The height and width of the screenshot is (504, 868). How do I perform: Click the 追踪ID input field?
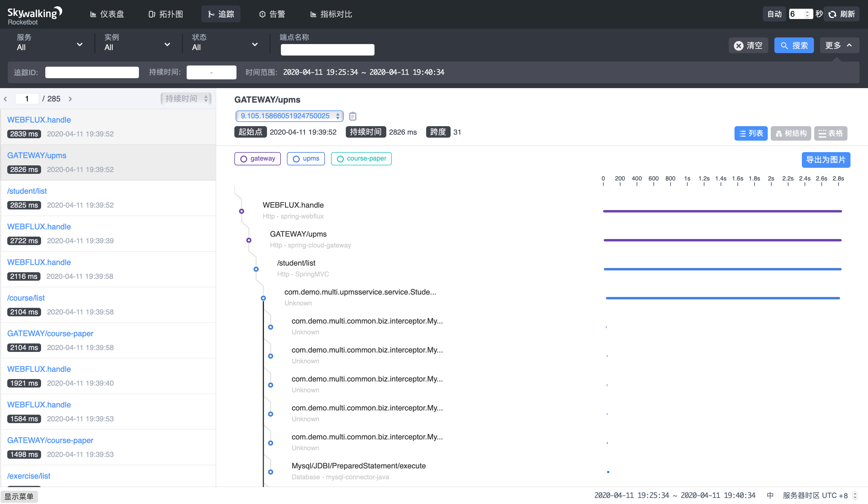pos(92,72)
